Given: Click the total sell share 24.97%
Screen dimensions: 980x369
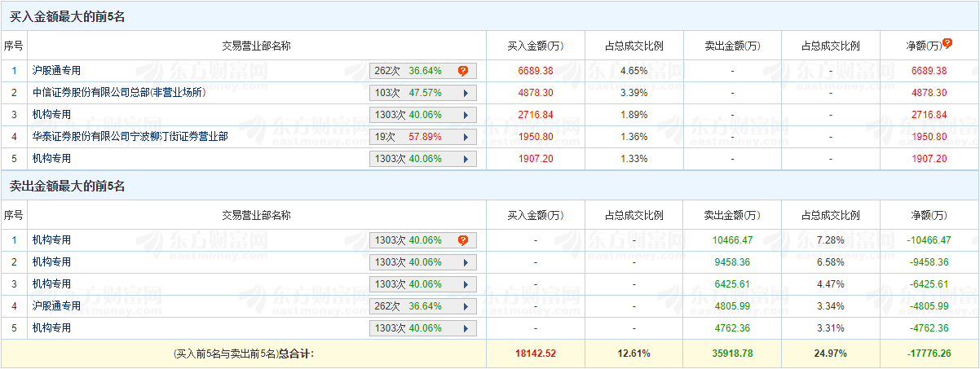Looking at the screenshot, I should 831,354.
